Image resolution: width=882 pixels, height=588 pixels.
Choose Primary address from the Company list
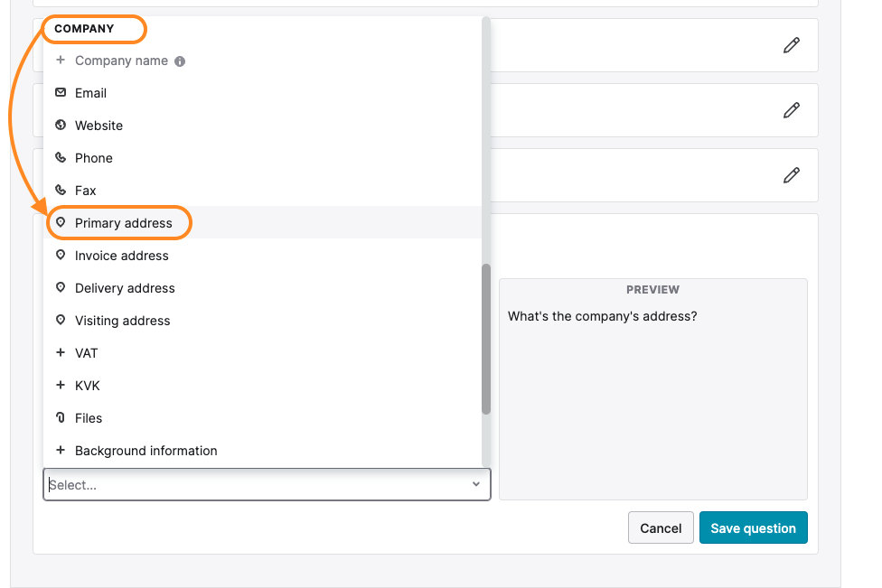(x=124, y=223)
